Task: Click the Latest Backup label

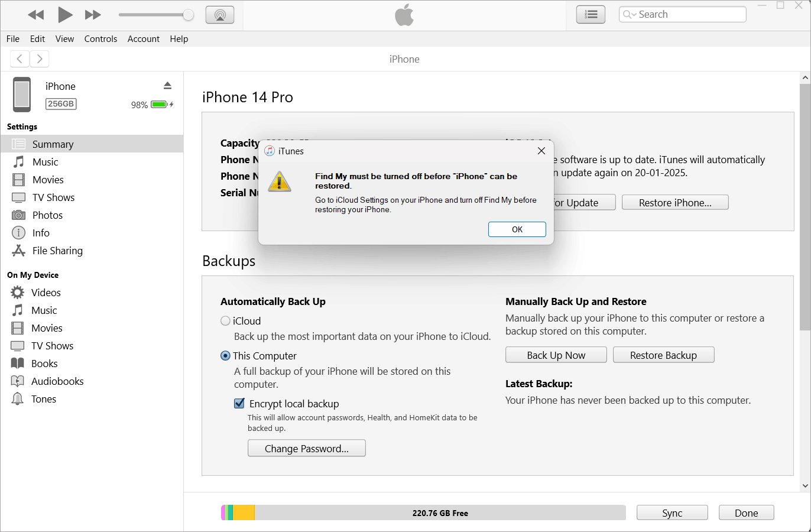Action: click(538, 384)
